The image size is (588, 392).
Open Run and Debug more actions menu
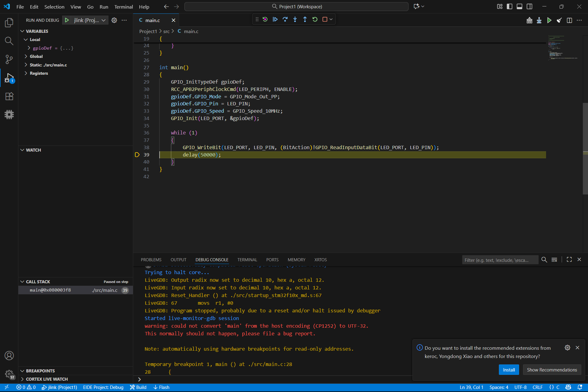pyautogui.click(x=124, y=20)
